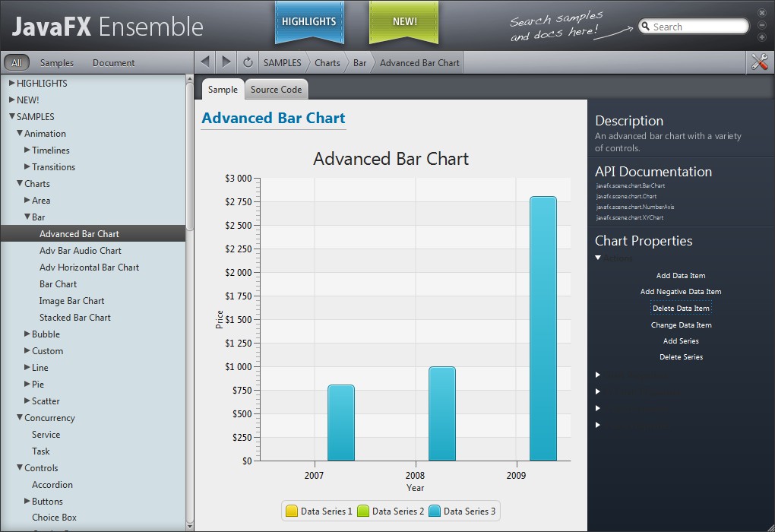775x532 pixels.
Task: Open the Source Code tab
Action: (276, 90)
